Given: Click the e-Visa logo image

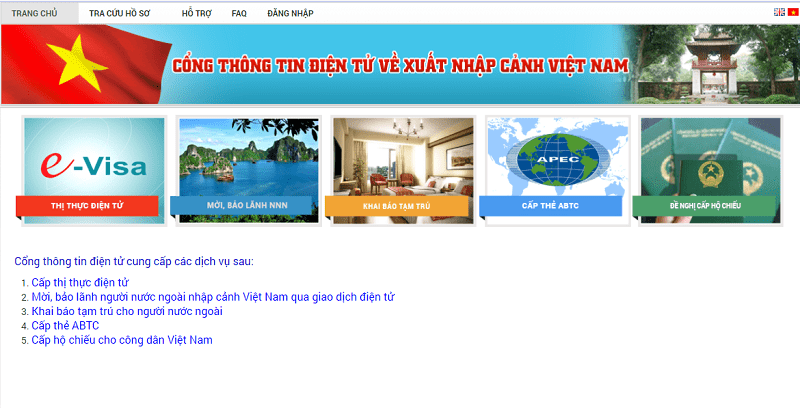Looking at the screenshot, I should [x=92, y=157].
